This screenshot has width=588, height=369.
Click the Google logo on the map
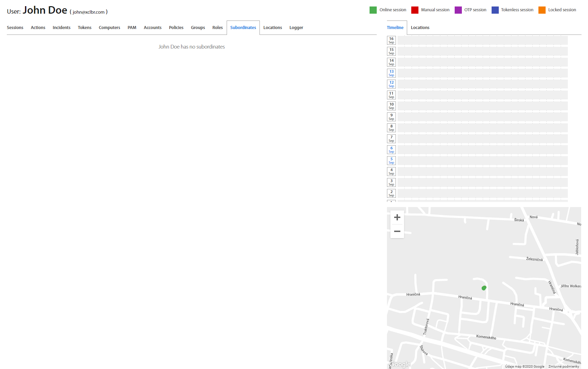coord(400,364)
